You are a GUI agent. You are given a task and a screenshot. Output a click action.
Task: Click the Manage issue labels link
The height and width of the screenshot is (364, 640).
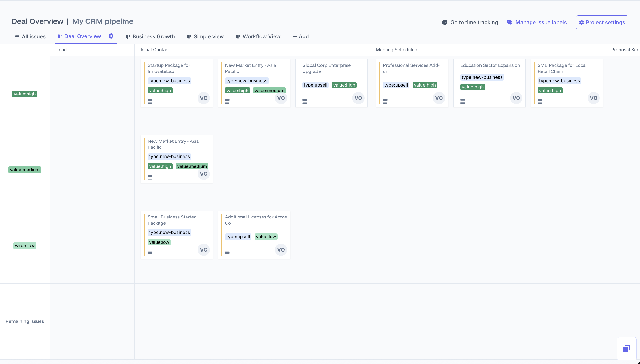tap(541, 22)
